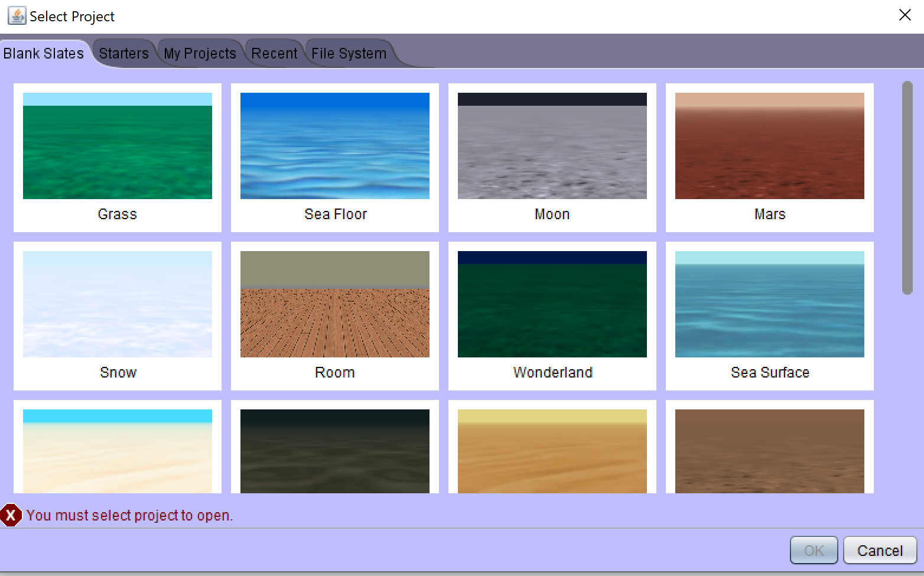This screenshot has width=924, height=576.
Task: Select the Sea Surface template
Action: click(770, 304)
